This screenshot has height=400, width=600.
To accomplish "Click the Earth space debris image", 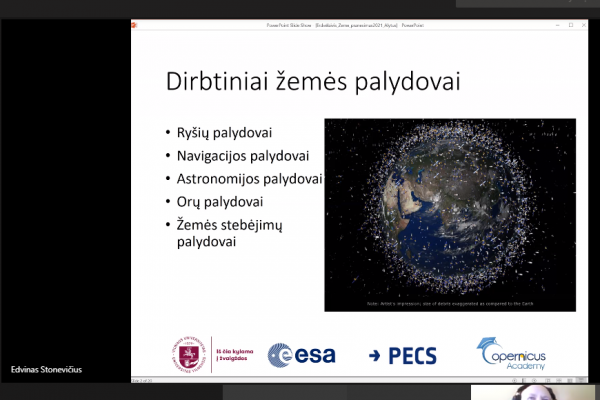I will [450, 215].
